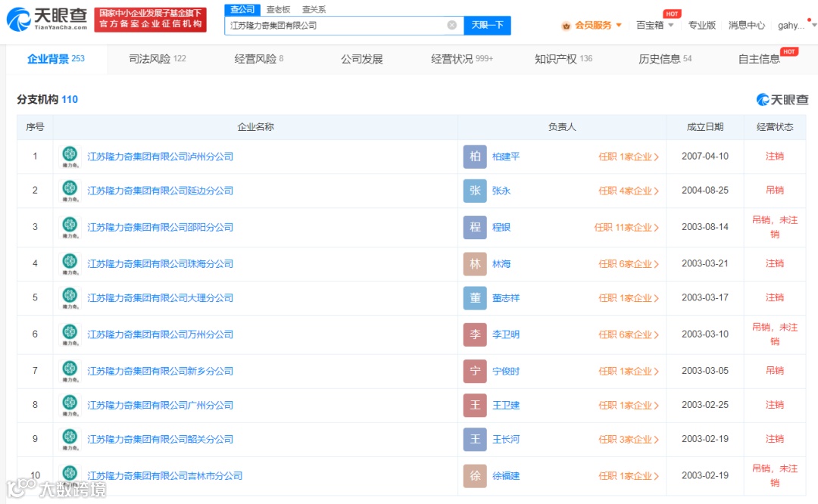The width and height of the screenshot is (818, 504).
Task: Click the 延边分公司 company logo icon
Action: 70,190
